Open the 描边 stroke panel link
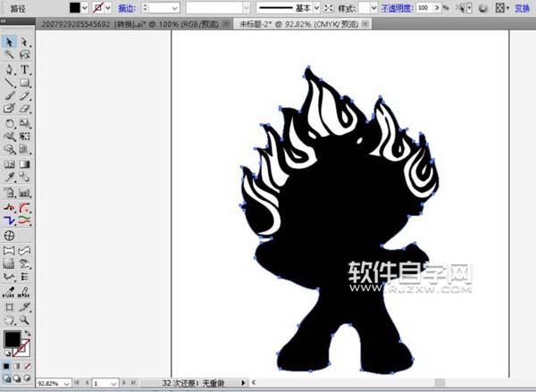This screenshot has height=392, width=536. [127, 8]
